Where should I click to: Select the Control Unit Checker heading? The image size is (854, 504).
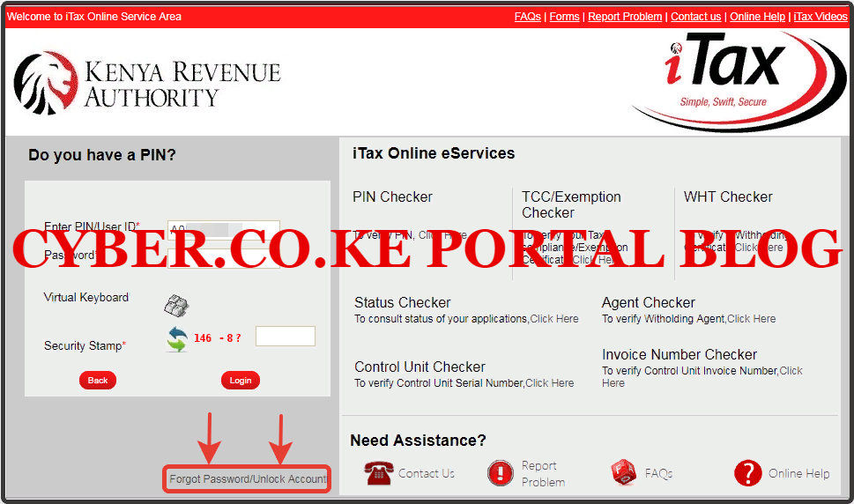(420, 367)
